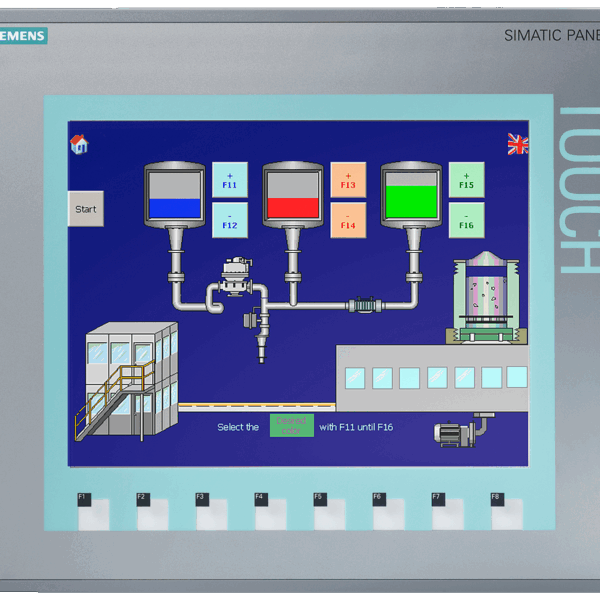Screen dimensions: 600x600
Task: Select the mixing reactor vessel graphic
Action: coord(486,292)
